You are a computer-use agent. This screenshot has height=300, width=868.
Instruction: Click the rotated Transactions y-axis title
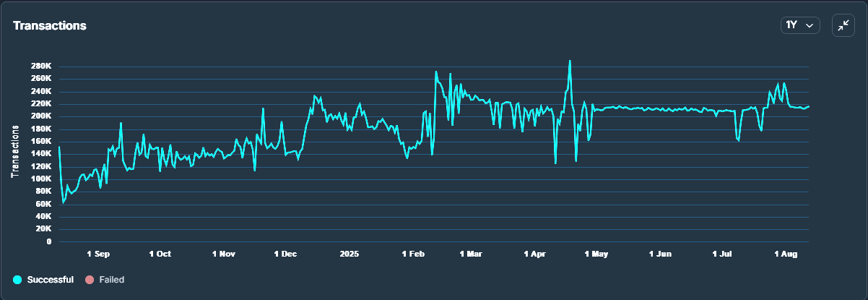(14, 151)
